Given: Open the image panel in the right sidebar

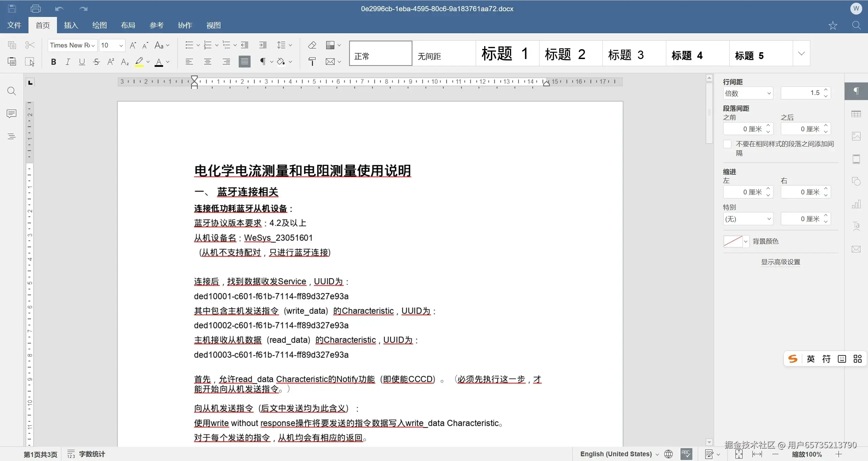Looking at the screenshot, I should pos(856,136).
